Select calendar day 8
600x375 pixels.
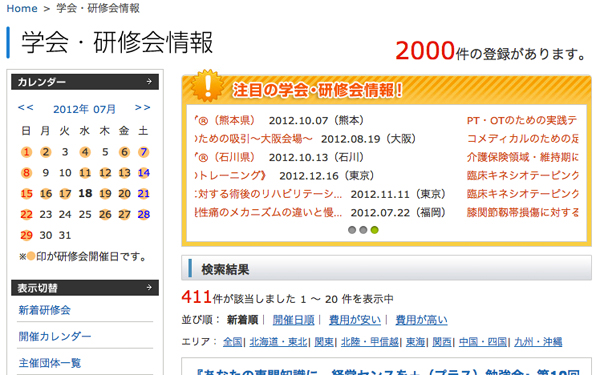[x=26, y=173]
